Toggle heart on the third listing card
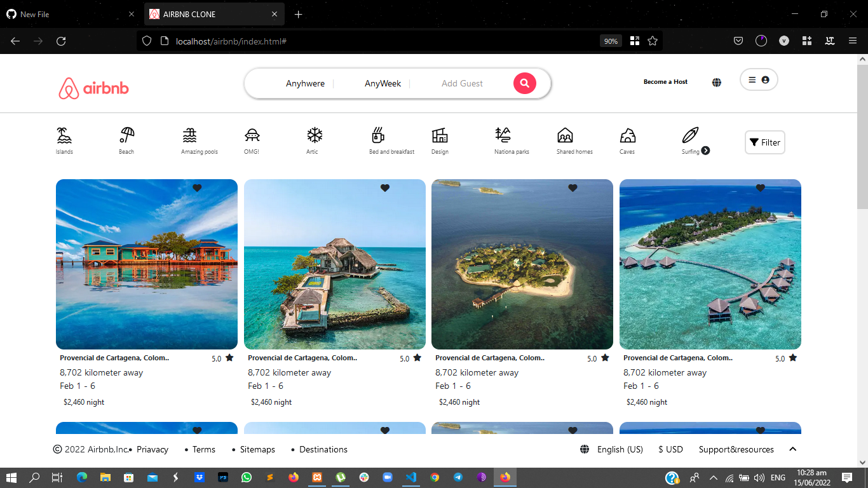The image size is (868, 488). (x=573, y=188)
